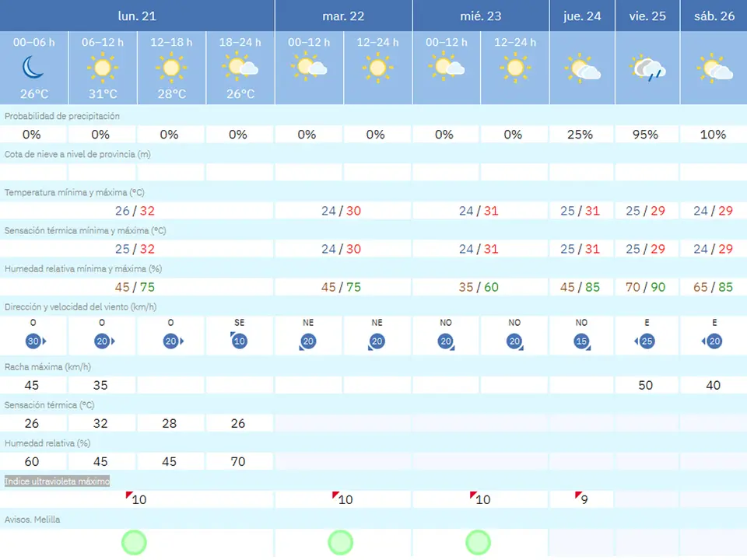Click the Racha máxima (km/h) label

pos(47,366)
